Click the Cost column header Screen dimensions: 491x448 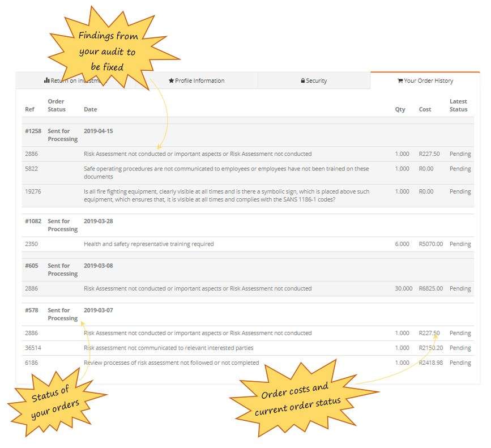point(425,109)
